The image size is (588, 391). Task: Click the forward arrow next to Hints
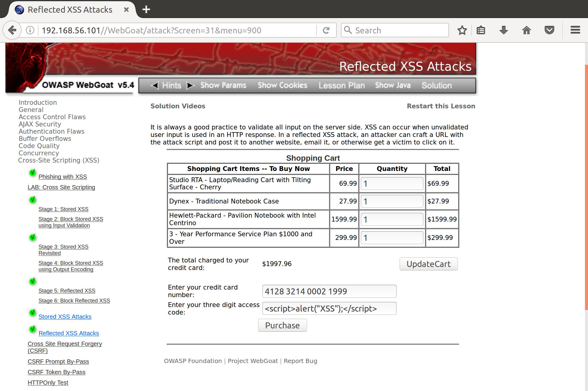(190, 85)
